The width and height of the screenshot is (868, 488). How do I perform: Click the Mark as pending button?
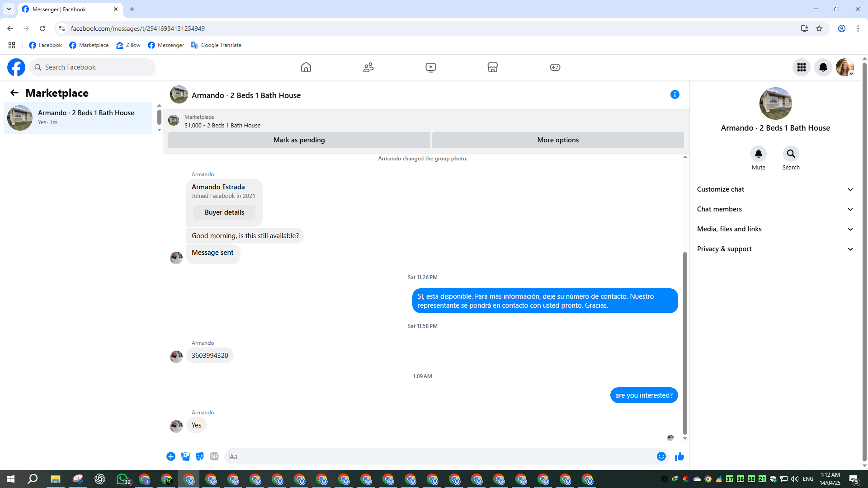click(x=299, y=140)
